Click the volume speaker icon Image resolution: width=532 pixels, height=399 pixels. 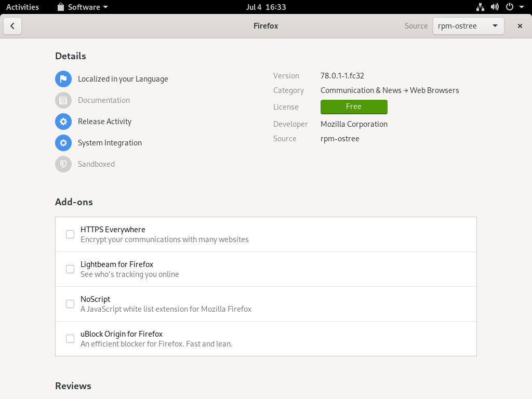click(x=495, y=7)
